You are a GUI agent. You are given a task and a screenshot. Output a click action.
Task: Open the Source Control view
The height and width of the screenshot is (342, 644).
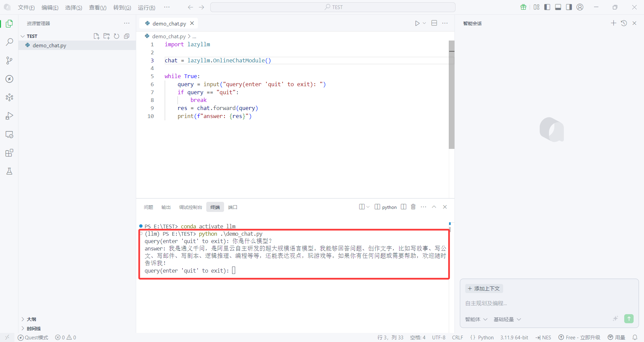click(9, 60)
